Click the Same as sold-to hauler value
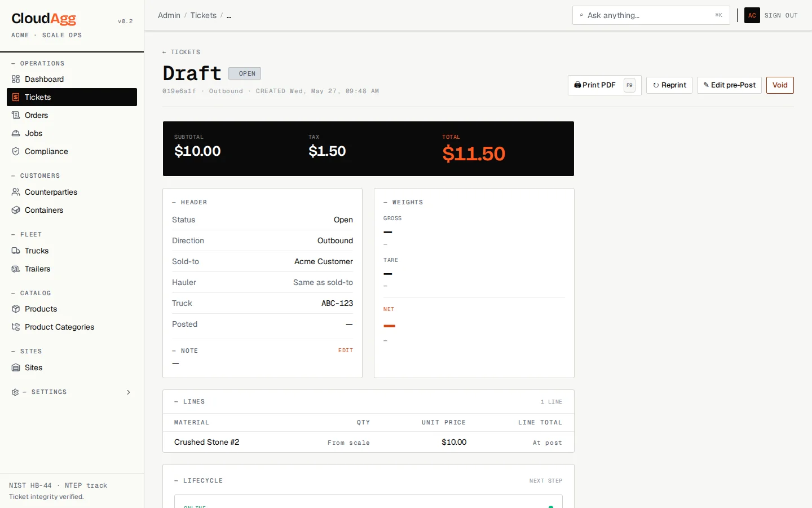The width and height of the screenshot is (812, 508). (x=323, y=282)
